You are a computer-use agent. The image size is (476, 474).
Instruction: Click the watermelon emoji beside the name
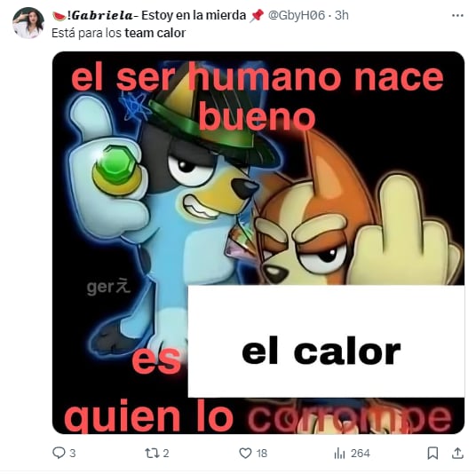[x=59, y=16]
